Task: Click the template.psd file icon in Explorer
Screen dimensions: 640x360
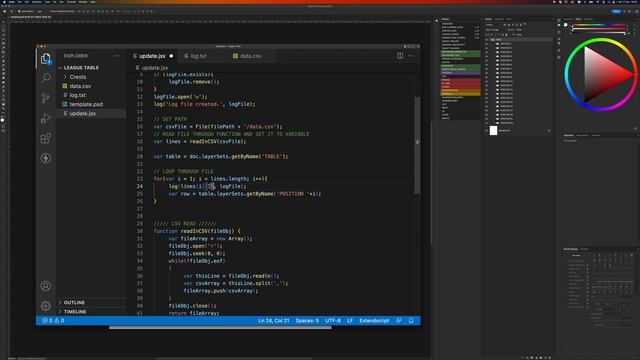Action: point(64,104)
